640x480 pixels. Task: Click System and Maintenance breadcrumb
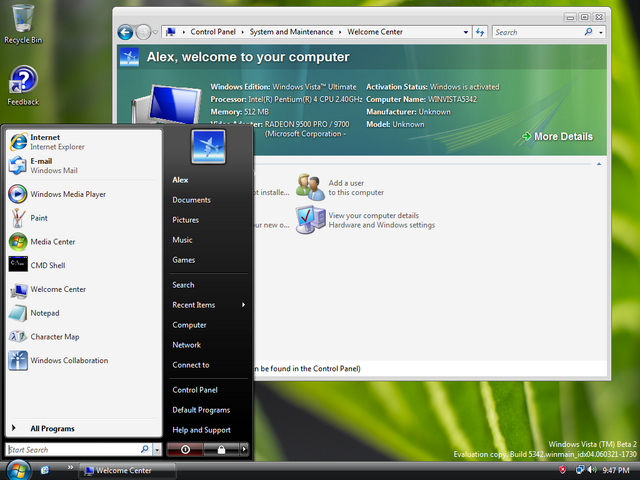click(x=291, y=32)
